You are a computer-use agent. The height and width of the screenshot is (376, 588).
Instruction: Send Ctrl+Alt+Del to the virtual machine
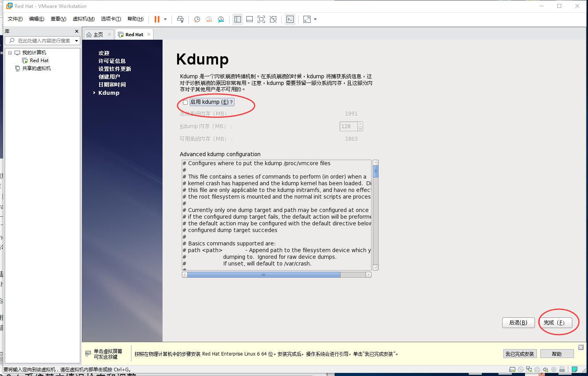180,19
